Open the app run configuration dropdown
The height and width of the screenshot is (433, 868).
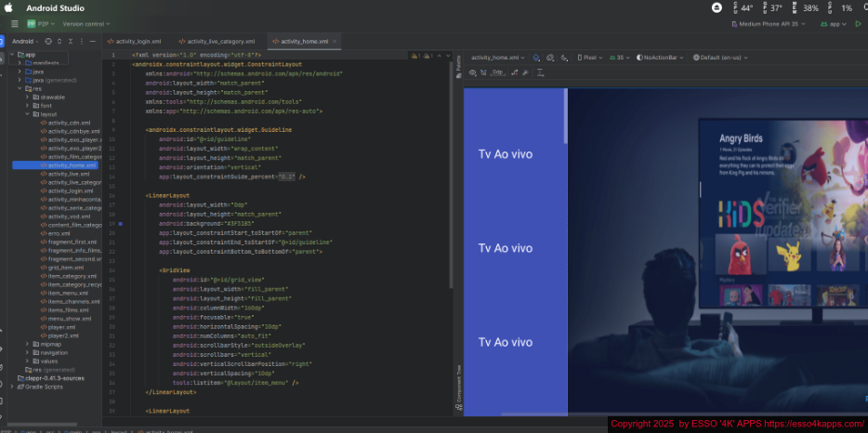click(834, 24)
